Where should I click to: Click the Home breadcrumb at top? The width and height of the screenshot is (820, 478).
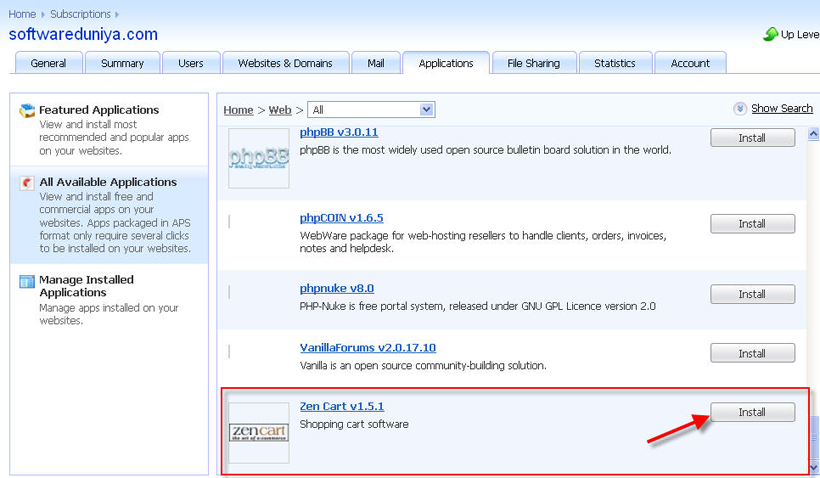tap(22, 14)
